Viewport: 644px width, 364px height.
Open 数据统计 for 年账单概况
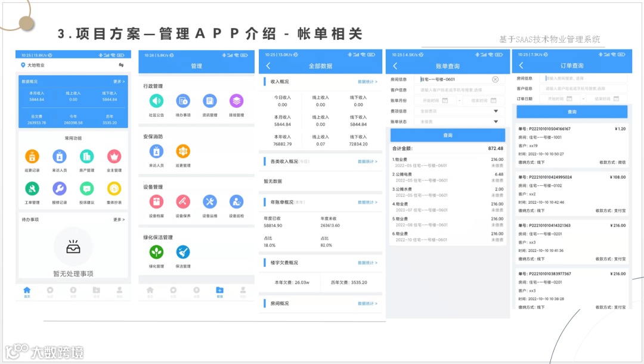(367, 203)
